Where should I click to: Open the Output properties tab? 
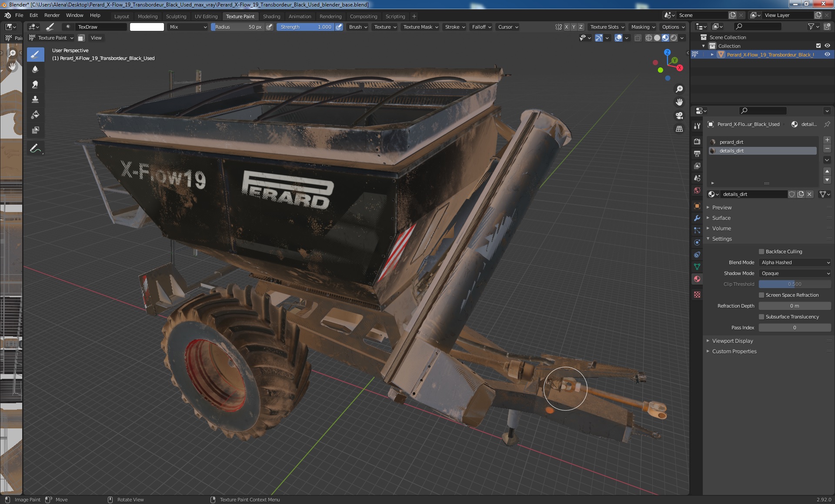[697, 154]
